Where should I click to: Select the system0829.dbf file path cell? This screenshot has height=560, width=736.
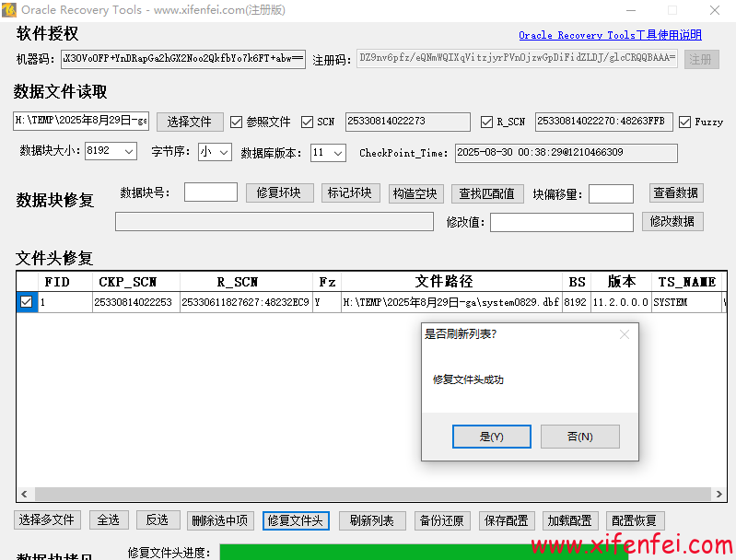(x=451, y=302)
